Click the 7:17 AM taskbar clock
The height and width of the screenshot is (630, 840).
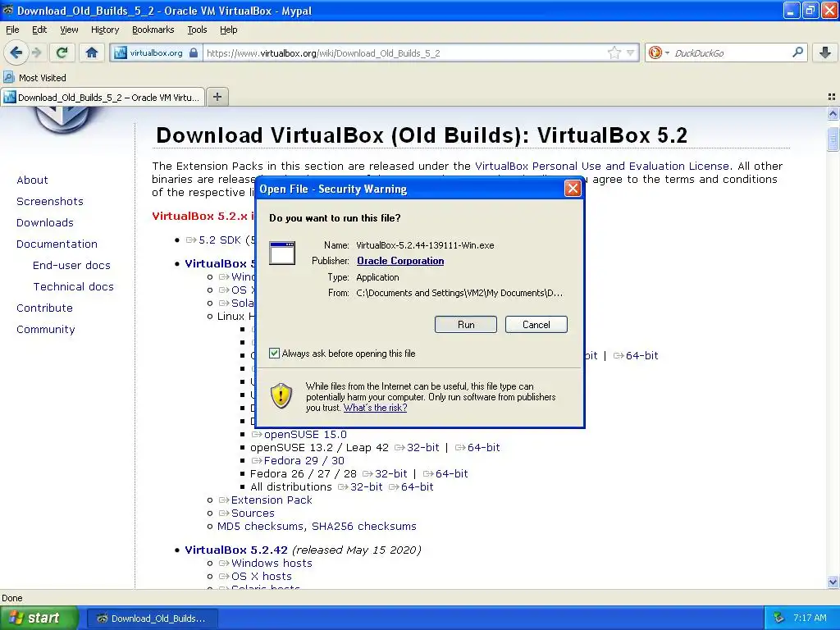[x=810, y=618]
